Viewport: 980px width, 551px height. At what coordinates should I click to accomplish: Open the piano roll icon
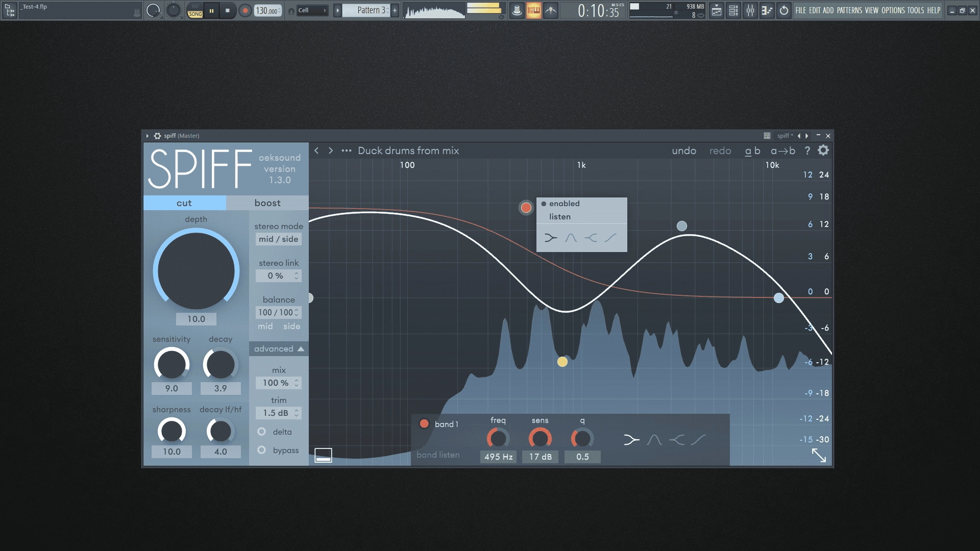tap(767, 10)
